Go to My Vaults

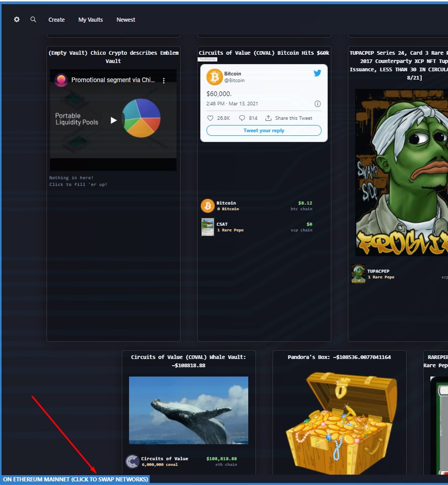[x=91, y=20]
